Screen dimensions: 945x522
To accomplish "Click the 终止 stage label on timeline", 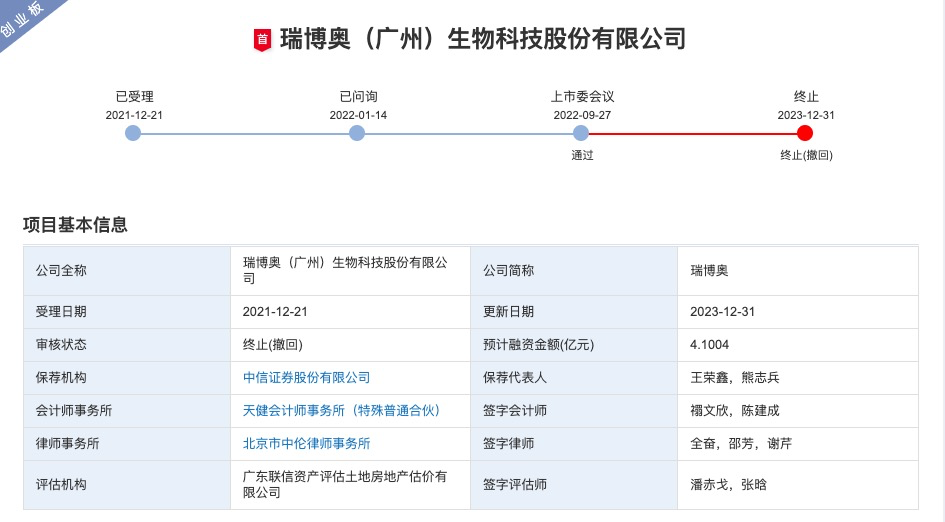I will [x=806, y=96].
